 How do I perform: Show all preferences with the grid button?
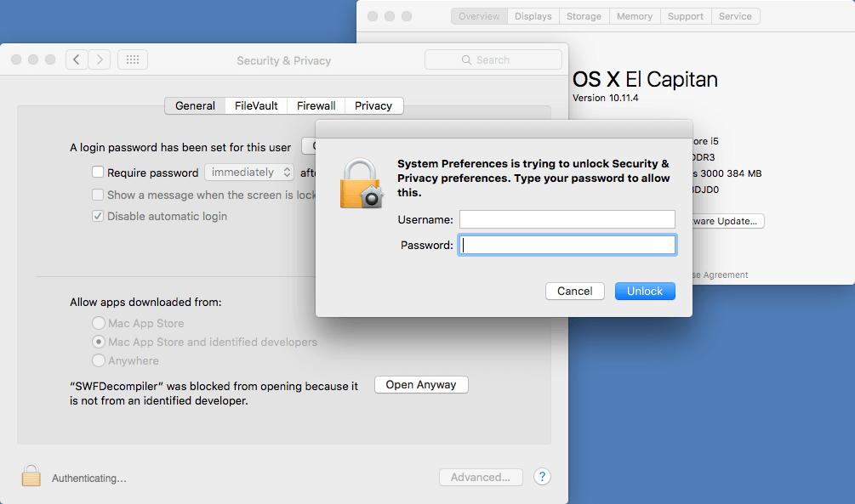(x=133, y=59)
